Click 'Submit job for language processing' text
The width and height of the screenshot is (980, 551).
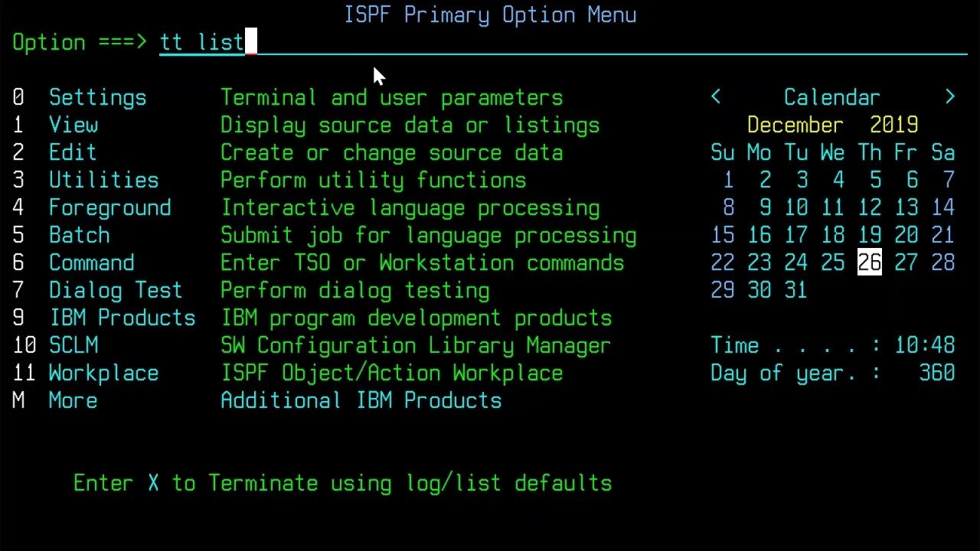[x=428, y=235]
